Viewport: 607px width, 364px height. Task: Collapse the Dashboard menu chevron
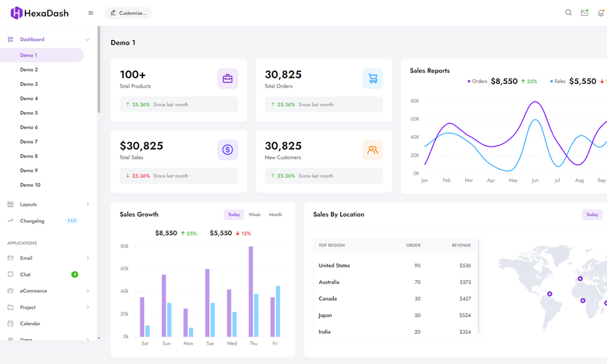(x=88, y=39)
